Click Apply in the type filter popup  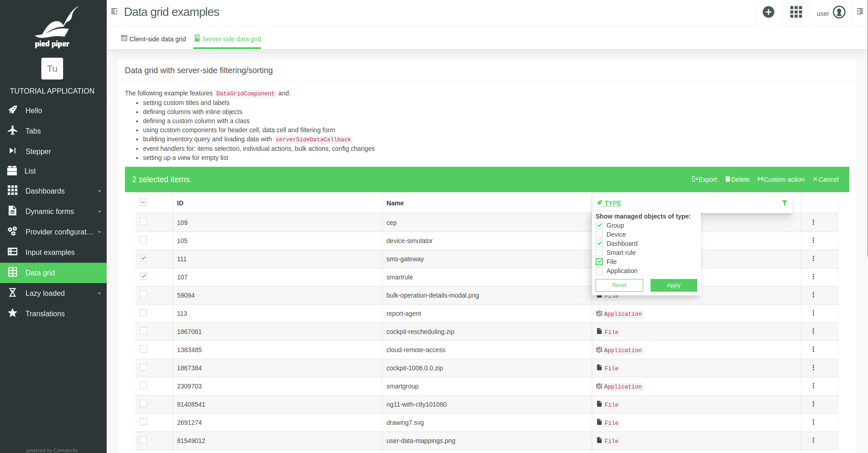point(674,285)
